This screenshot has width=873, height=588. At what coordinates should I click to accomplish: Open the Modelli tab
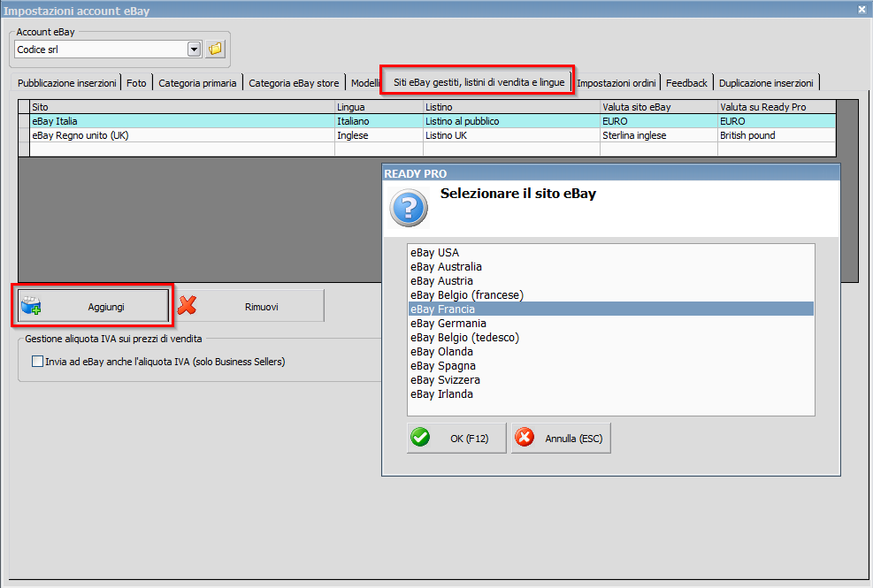364,83
